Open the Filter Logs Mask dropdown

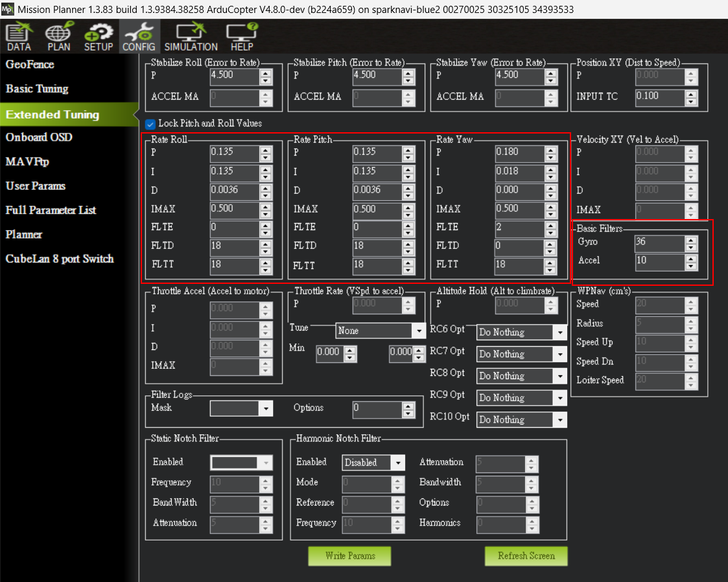tap(241, 408)
